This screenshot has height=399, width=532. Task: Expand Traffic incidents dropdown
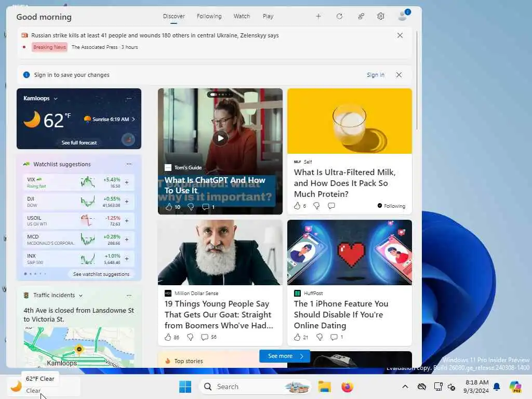[81, 296]
